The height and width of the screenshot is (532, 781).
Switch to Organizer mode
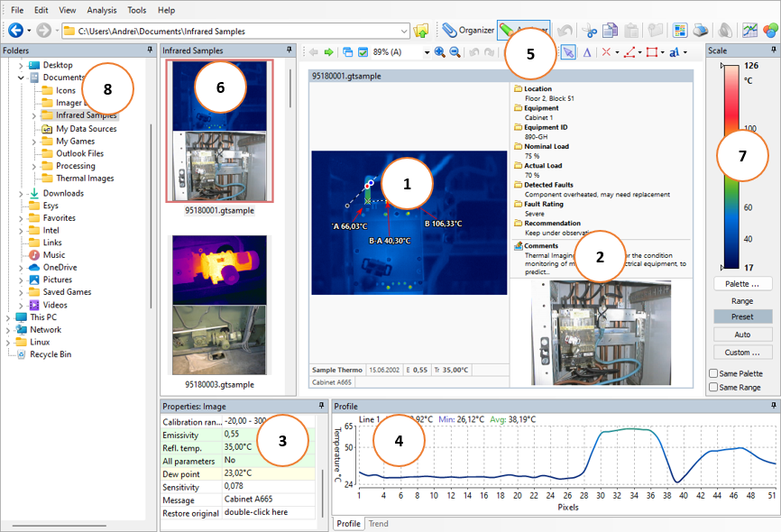click(x=468, y=31)
